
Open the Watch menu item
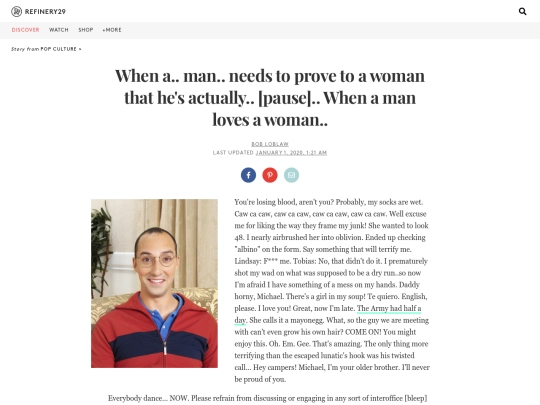[59, 30]
